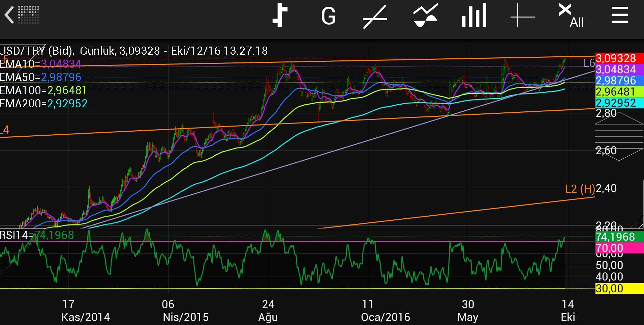Select the trendline drawing tool
Screen dimensions: 644x325
coord(375,17)
